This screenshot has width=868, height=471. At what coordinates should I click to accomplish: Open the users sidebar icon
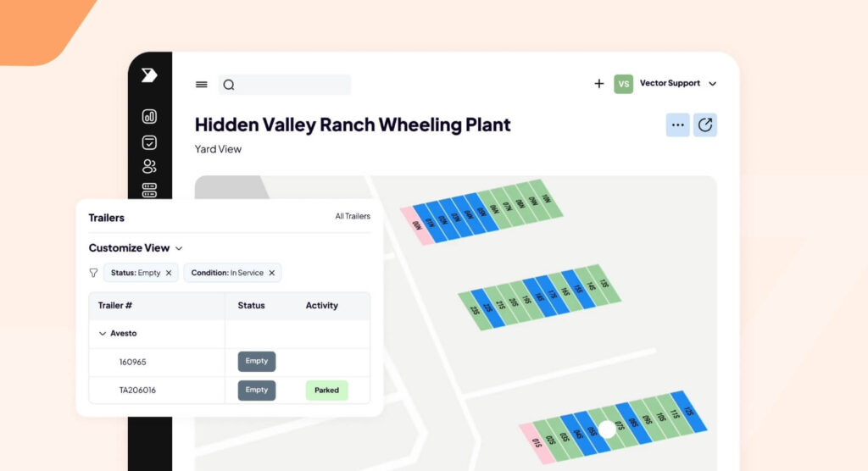click(x=149, y=166)
